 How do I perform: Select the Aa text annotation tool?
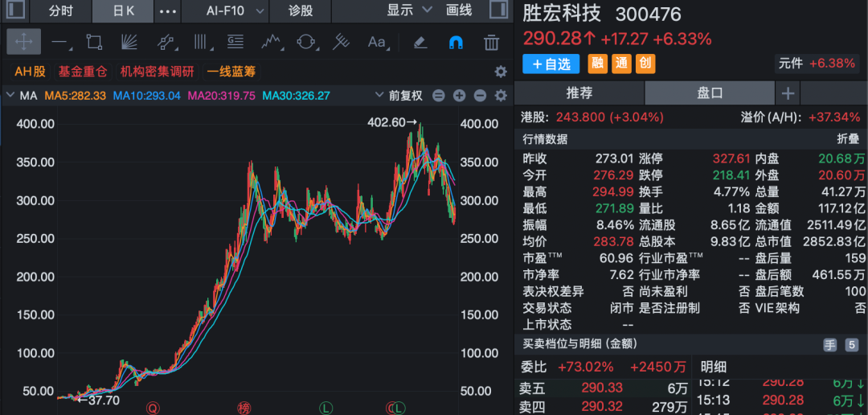click(377, 42)
